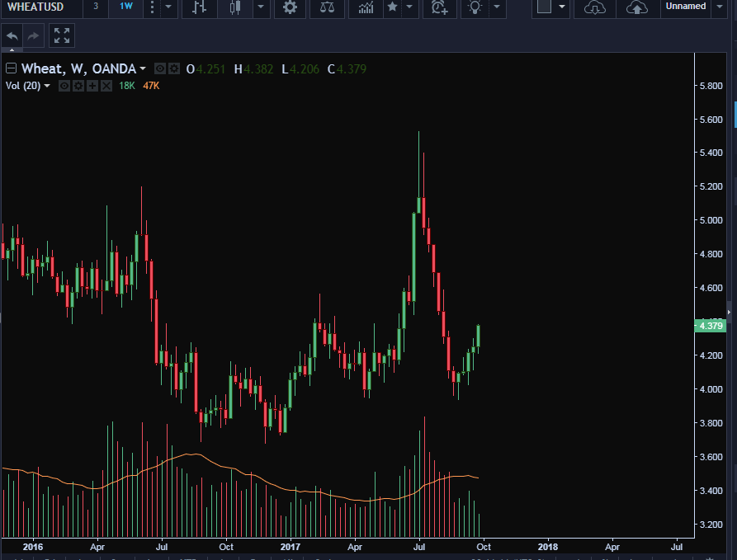Viewport: 737px width, 560px height.
Task: Click the Unnamed layout name button
Action: (x=685, y=7)
